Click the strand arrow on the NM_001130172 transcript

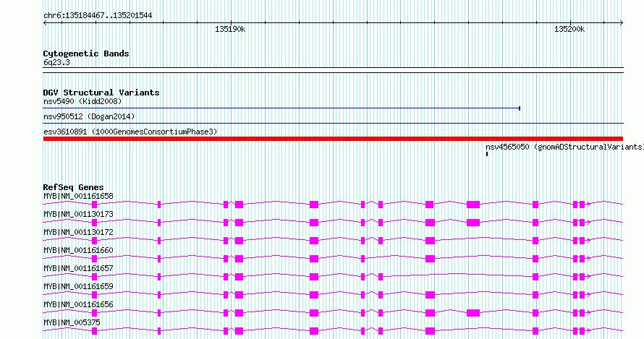pyautogui.click(x=588, y=241)
